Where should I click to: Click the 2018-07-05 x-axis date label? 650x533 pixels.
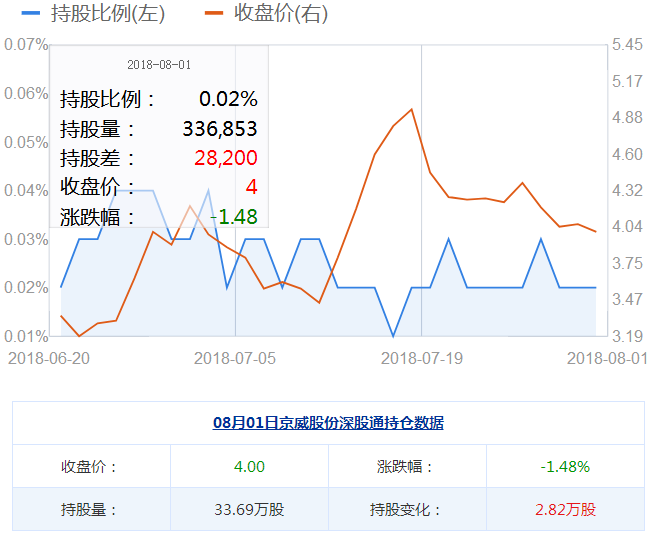coord(235,359)
